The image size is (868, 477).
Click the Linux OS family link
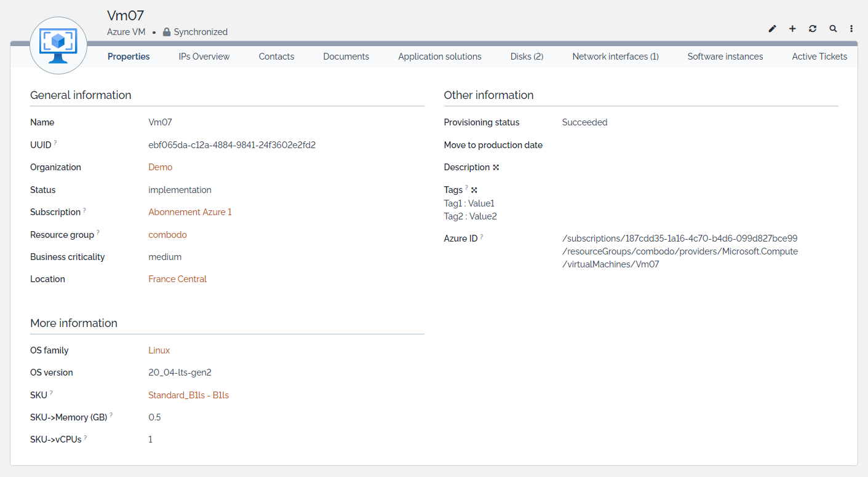tap(159, 350)
